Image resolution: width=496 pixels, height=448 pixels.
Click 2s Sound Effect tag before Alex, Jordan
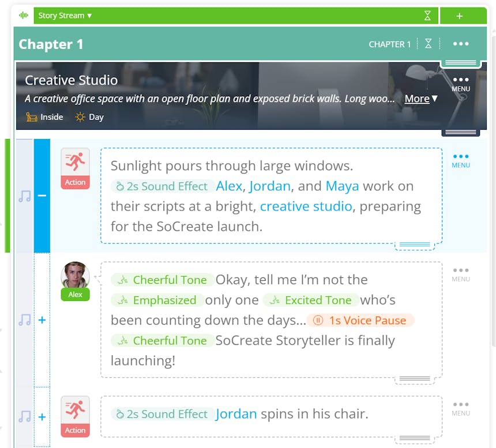point(162,186)
